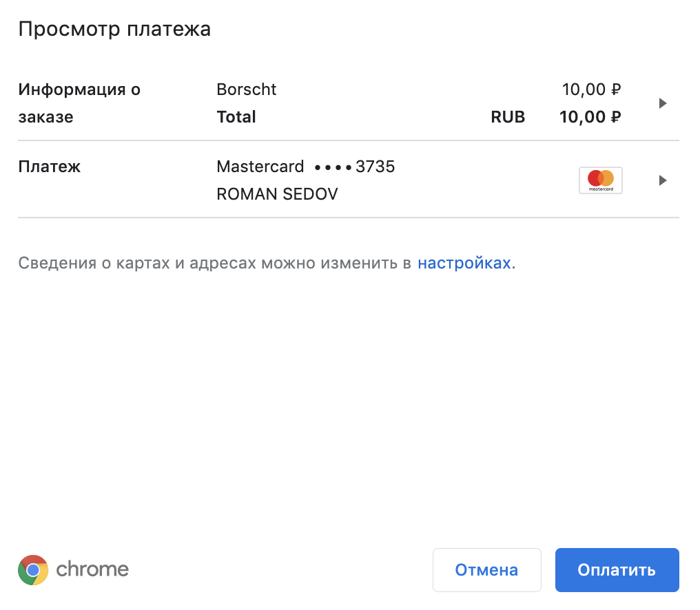Click the Chrome logo at bottom left
This screenshot has width=700, height=610.
[32, 569]
